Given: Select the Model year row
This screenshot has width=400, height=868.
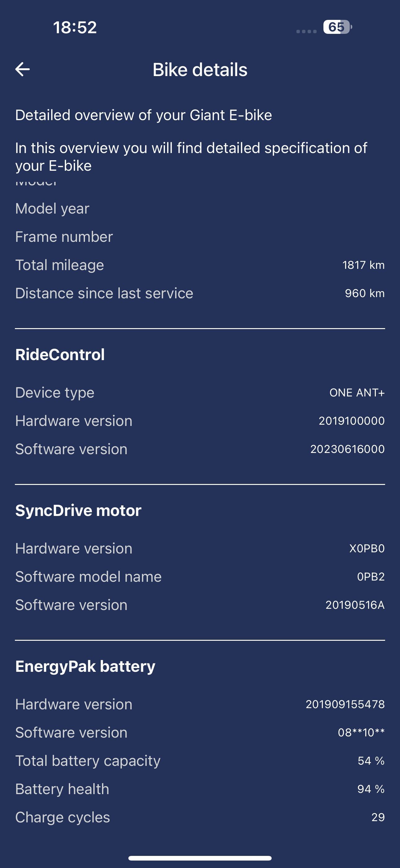Looking at the screenshot, I should (200, 209).
